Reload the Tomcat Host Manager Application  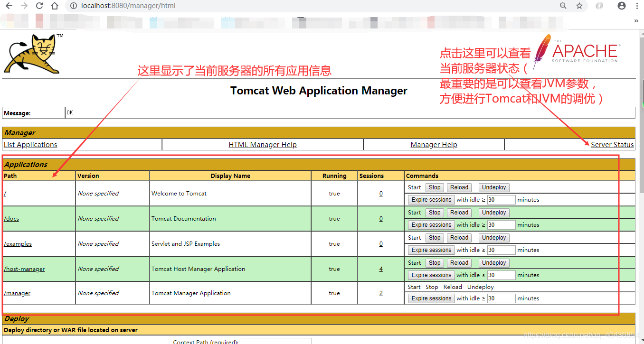[459, 263]
